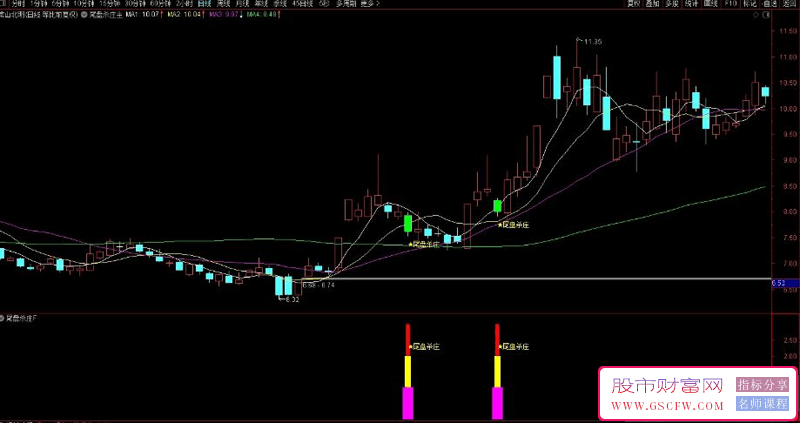Toggle 复权 price adjustment

(634, 4)
